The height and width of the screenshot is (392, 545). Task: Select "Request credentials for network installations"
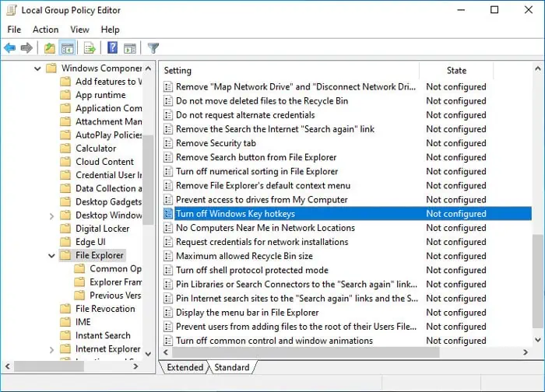262,242
